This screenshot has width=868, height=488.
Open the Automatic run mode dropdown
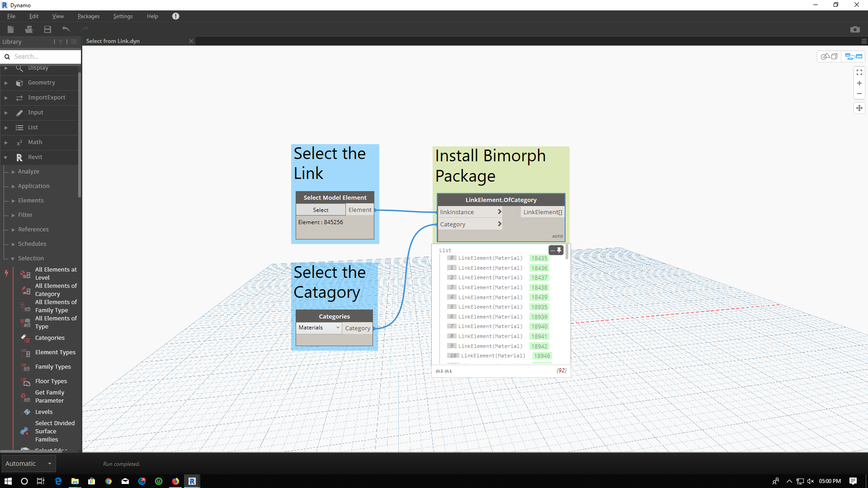point(28,464)
